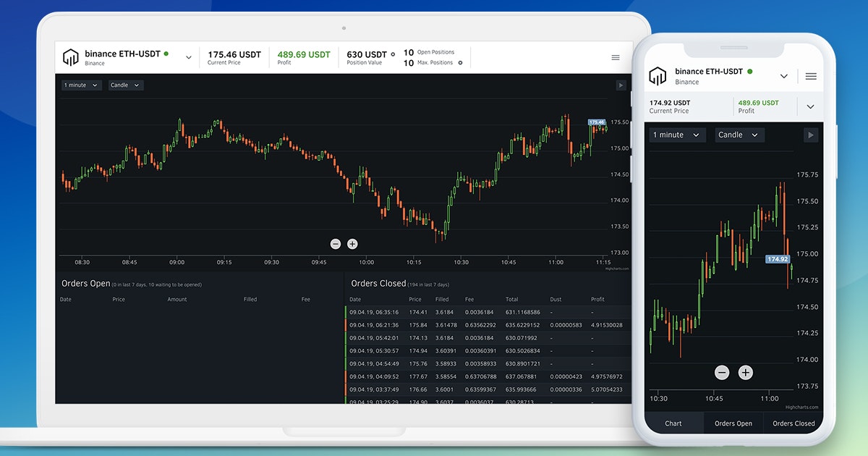This screenshot has width=868, height=456.
Task: Click 175.46 USDT current price on laptop
Action: pos(234,54)
